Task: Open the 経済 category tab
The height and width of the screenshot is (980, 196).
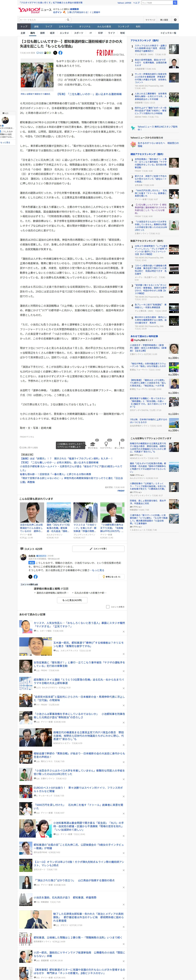Action: 52,33
